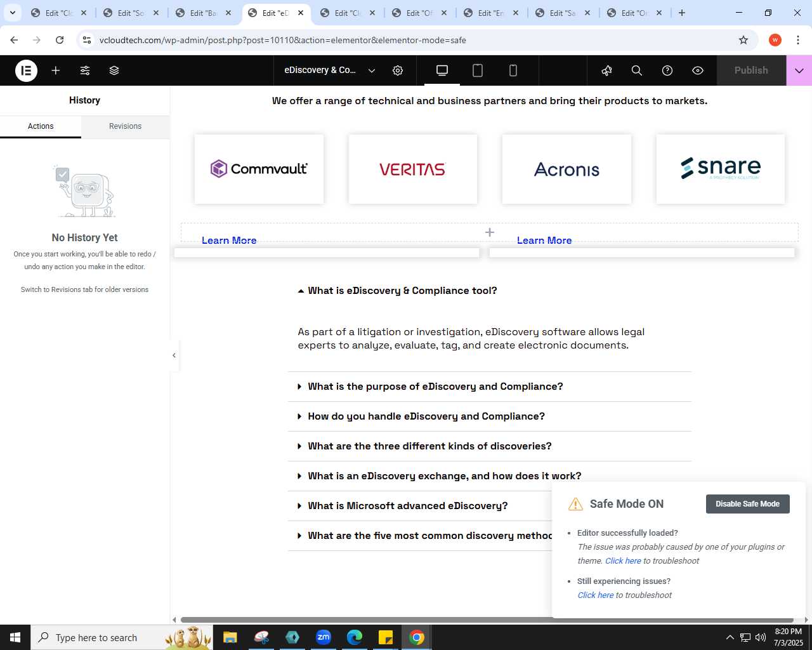This screenshot has width=812, height=650.
Task: Open the Finder search icon
Action: click(637, 70)
